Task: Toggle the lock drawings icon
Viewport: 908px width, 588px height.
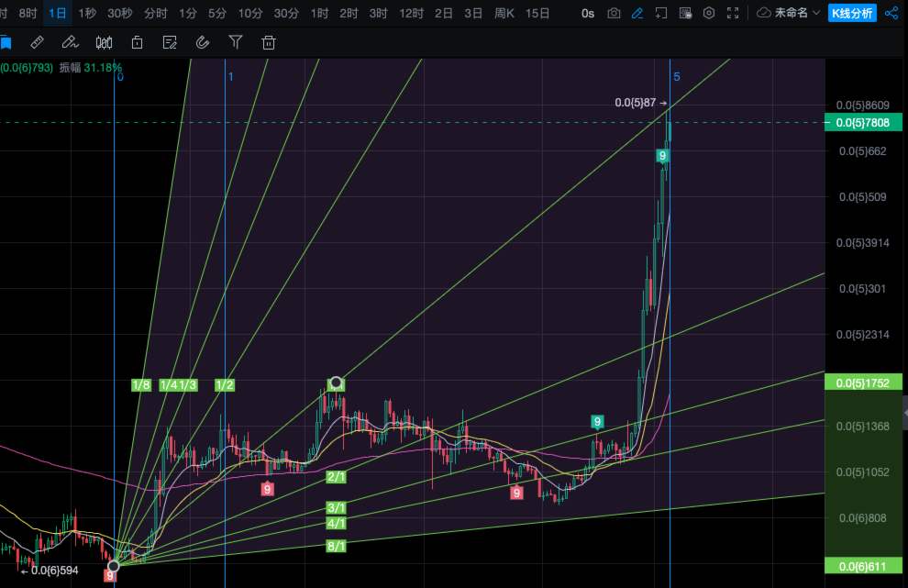Action: (137, 42)
